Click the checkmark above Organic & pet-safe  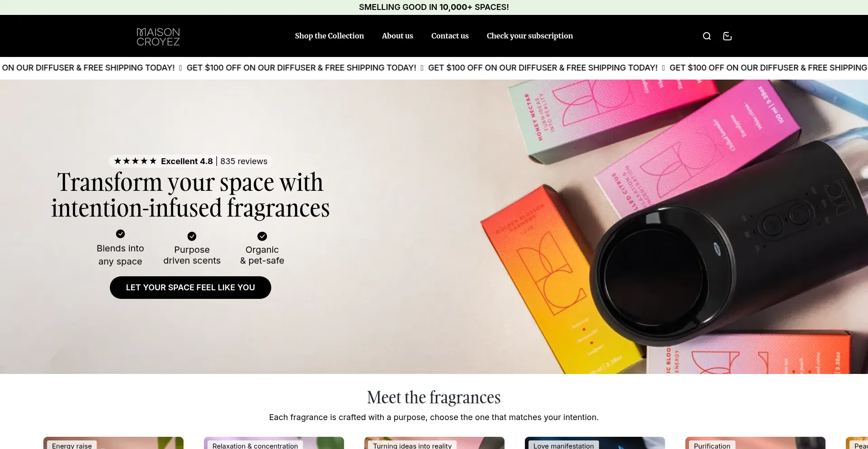point(262,236)
